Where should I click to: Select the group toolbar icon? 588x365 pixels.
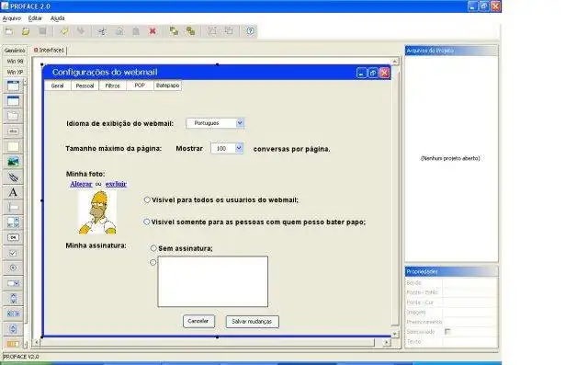pos(212,31)
